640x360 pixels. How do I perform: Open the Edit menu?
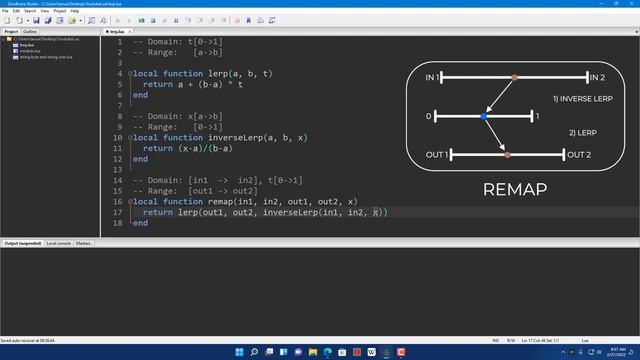click(16, 11)
